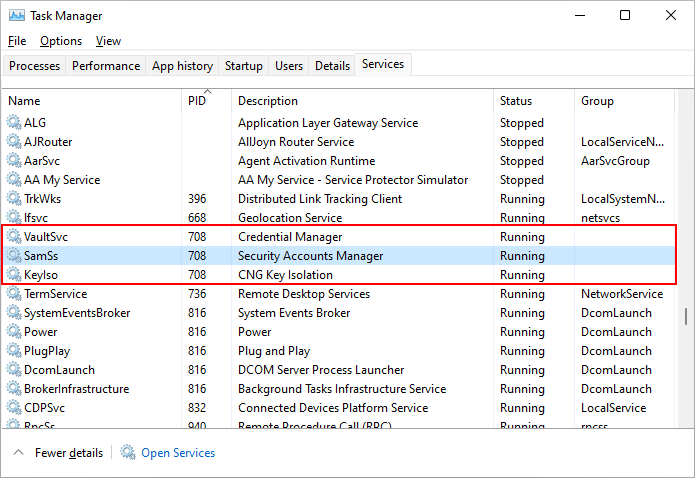Click AllJoyn Router Service description
695x478 pixels.
pyautogui.click(x=296, y=142)
